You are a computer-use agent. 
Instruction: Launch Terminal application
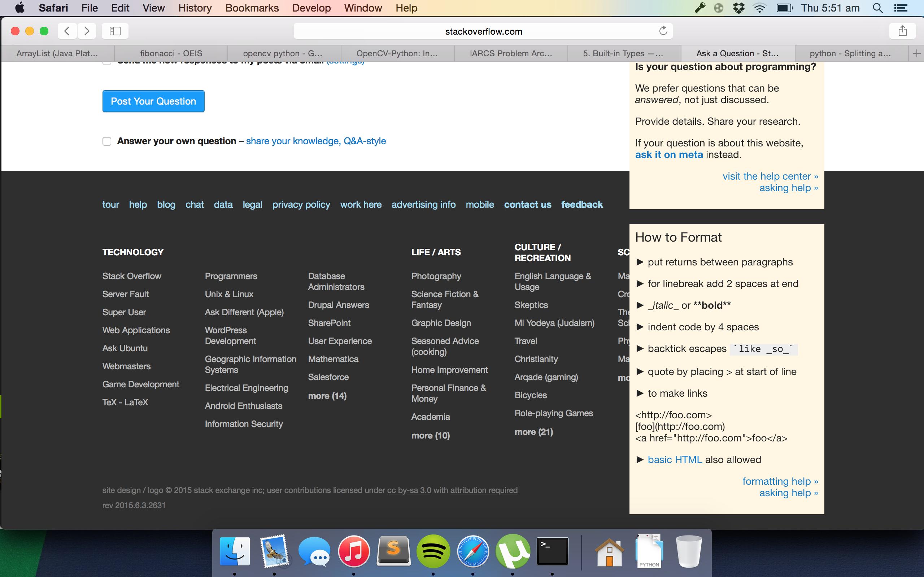click(552, 551)
